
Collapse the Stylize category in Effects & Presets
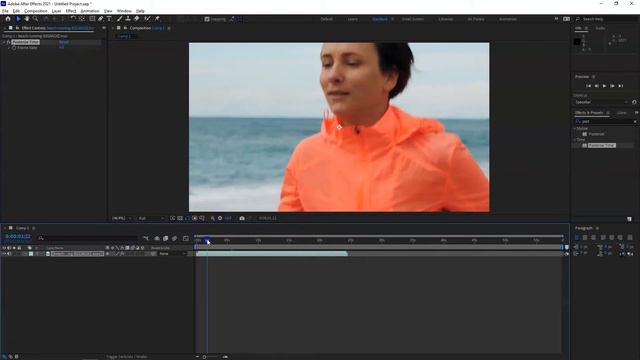(575, 129)
